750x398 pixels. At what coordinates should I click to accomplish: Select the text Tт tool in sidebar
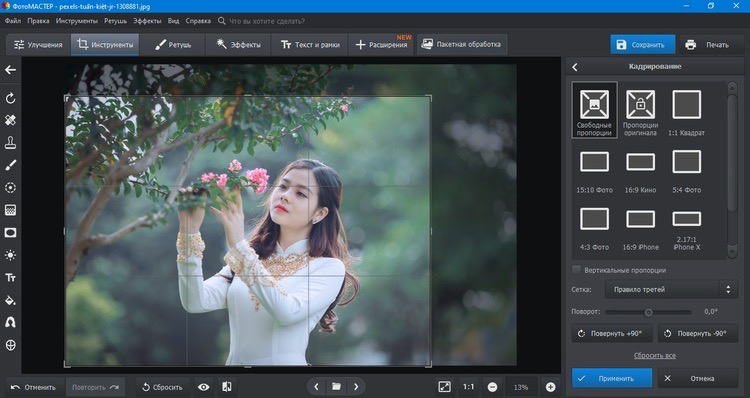(x=11, y=277)
